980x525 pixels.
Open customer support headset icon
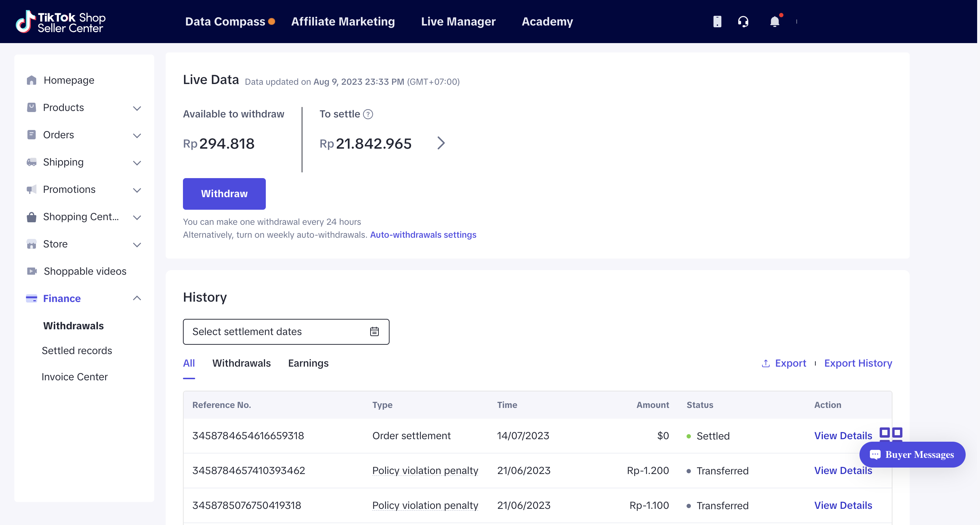(x=743, y=21)
